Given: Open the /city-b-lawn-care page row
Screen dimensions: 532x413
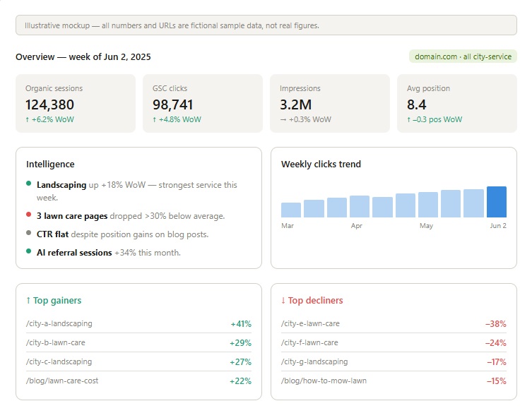Looking at the screenshot, I should tap(138, 342).
